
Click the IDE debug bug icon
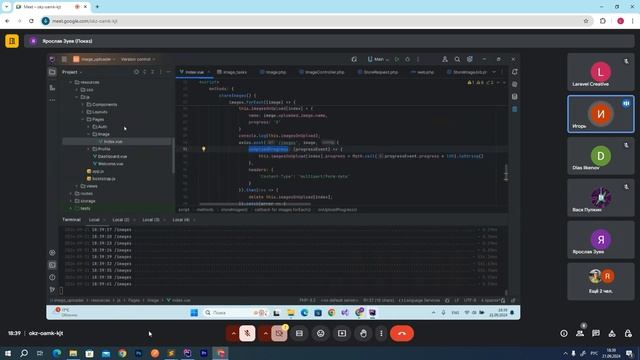(407, 60)
